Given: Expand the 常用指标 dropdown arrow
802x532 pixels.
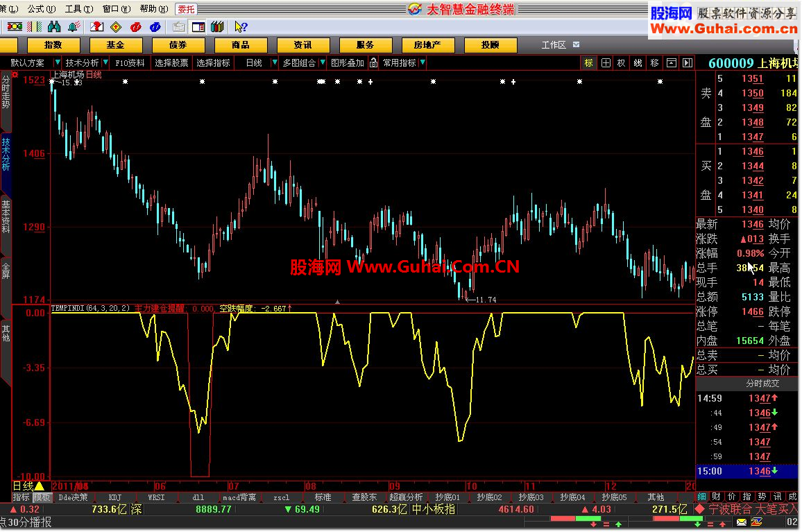Looking at the screenshot, I should (x=423, y=62).
